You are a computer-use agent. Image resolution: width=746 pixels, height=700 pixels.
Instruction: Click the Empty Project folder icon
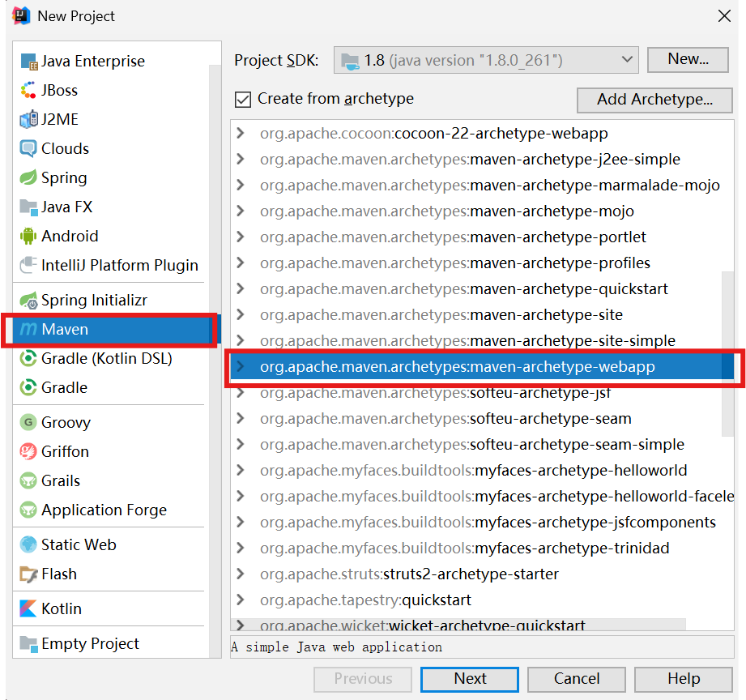pos(28,644)
